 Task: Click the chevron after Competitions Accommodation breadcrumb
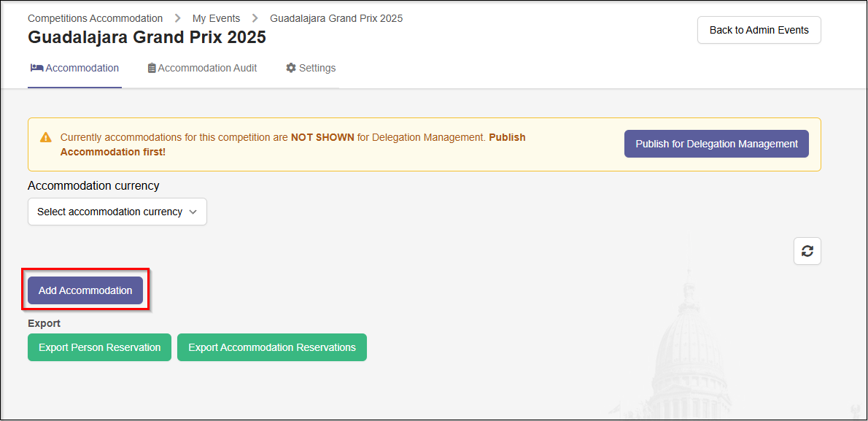point(177,18)
